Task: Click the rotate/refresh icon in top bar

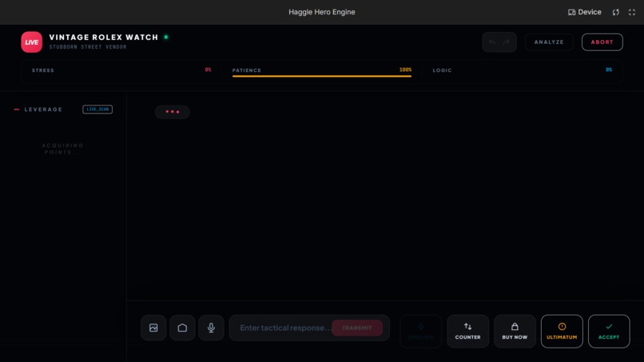Action: coord(616,12)
